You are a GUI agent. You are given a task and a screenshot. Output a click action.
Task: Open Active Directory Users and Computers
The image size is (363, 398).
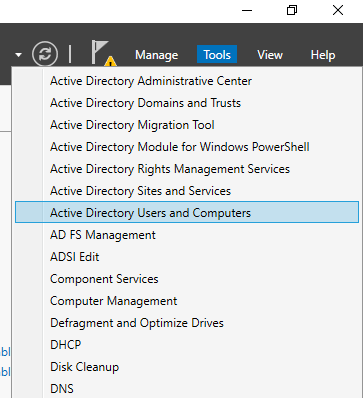[187, 212]
